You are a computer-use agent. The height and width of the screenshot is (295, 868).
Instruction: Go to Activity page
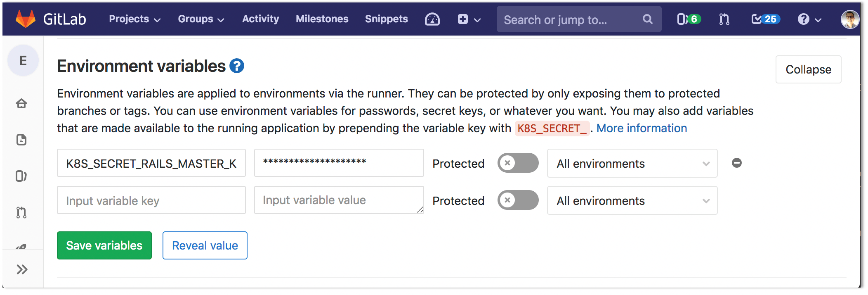(x=260, y=19)
